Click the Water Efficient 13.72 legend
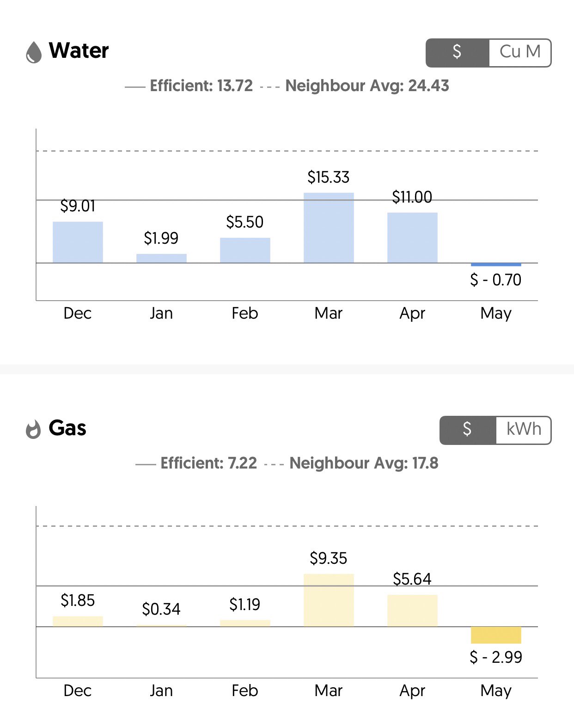This screenshot has height=728, width=574. 189,86
